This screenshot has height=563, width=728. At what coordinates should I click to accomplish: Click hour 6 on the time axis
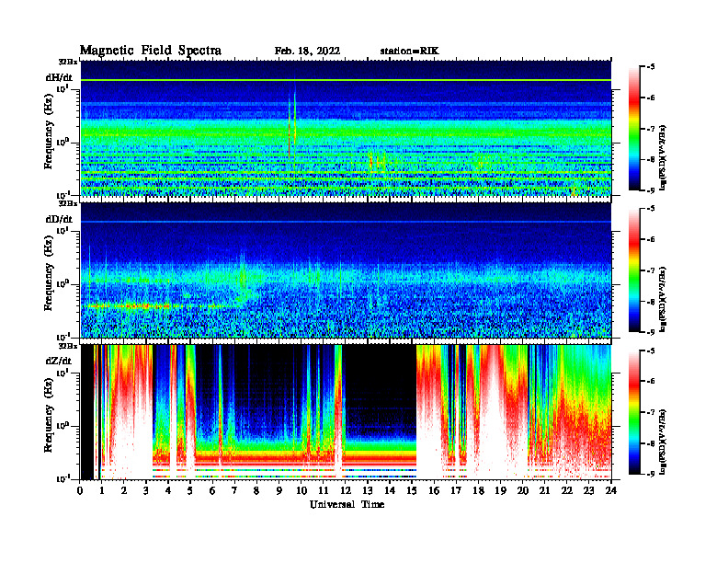point(212,490)
